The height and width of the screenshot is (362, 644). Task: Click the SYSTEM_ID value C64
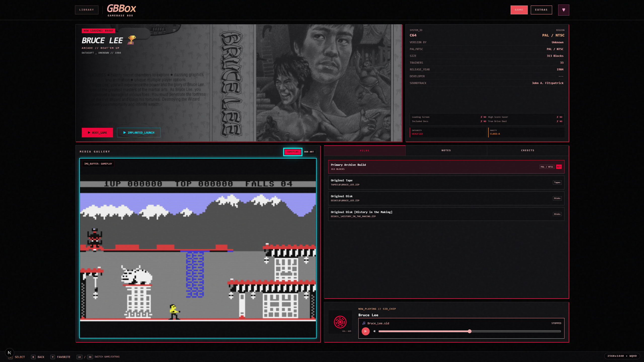[x=413, y=35]
